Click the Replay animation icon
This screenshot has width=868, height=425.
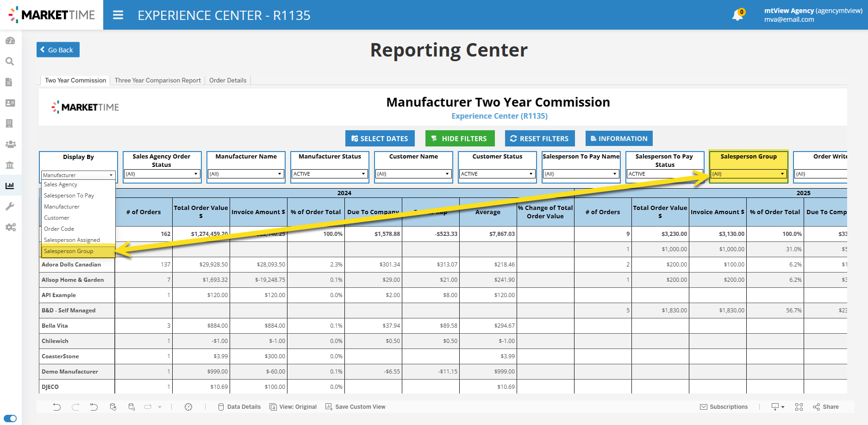[x=148, y=407]
